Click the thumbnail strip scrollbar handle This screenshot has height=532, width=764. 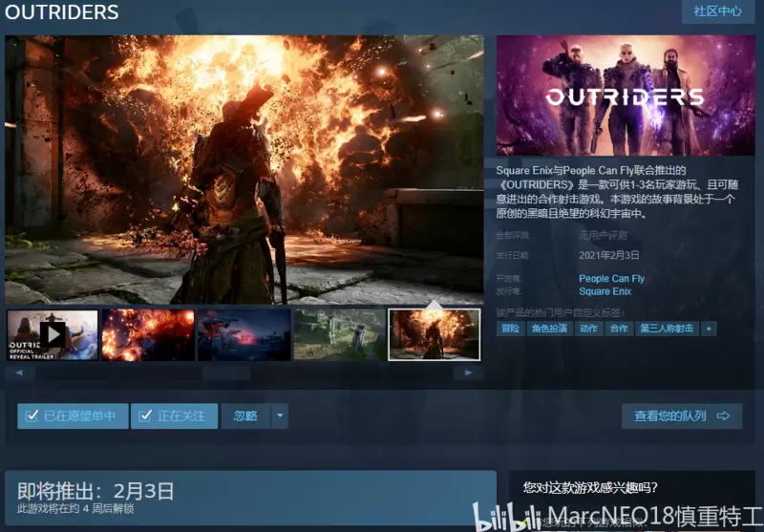tap(226, 373)
